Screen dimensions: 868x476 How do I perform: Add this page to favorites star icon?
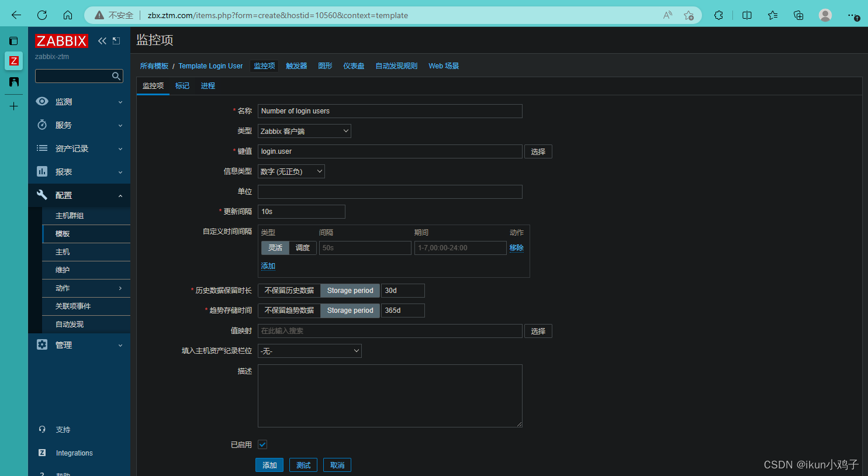point(689,15)
